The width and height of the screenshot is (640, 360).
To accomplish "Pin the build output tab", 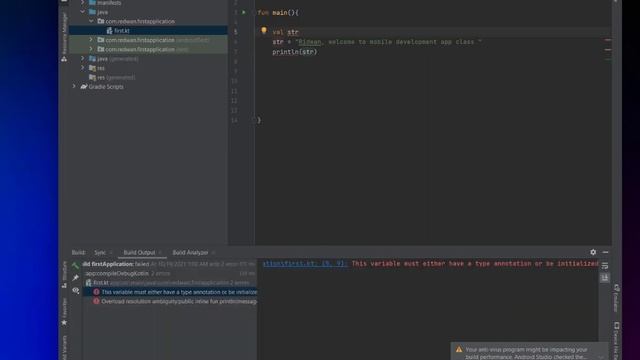I will (x=76, y=278).
